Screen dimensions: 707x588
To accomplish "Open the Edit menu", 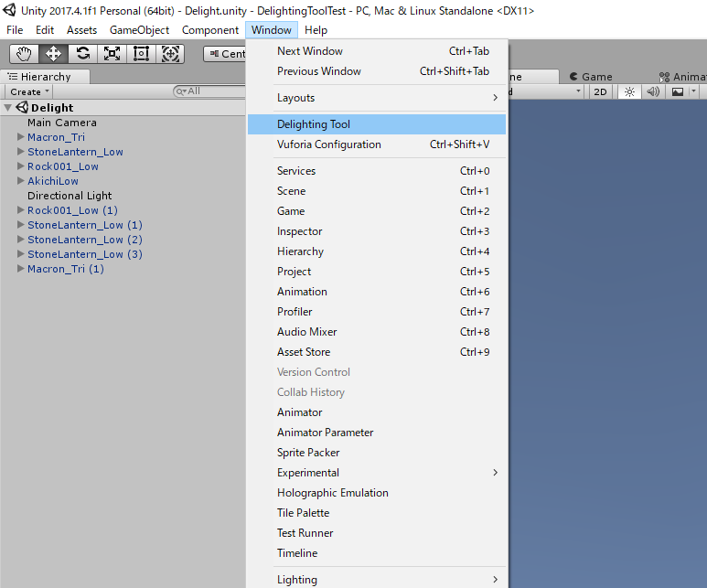I will coord(45,30).
